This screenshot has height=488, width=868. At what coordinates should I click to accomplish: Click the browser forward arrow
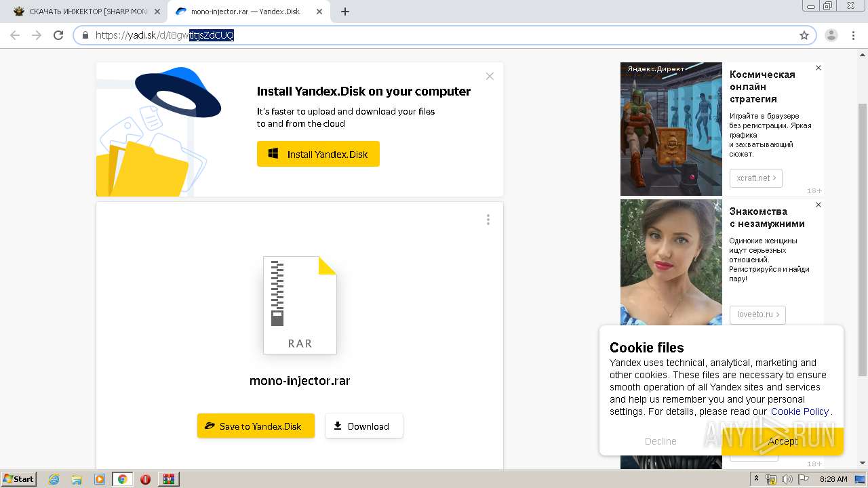coord(37,35)
